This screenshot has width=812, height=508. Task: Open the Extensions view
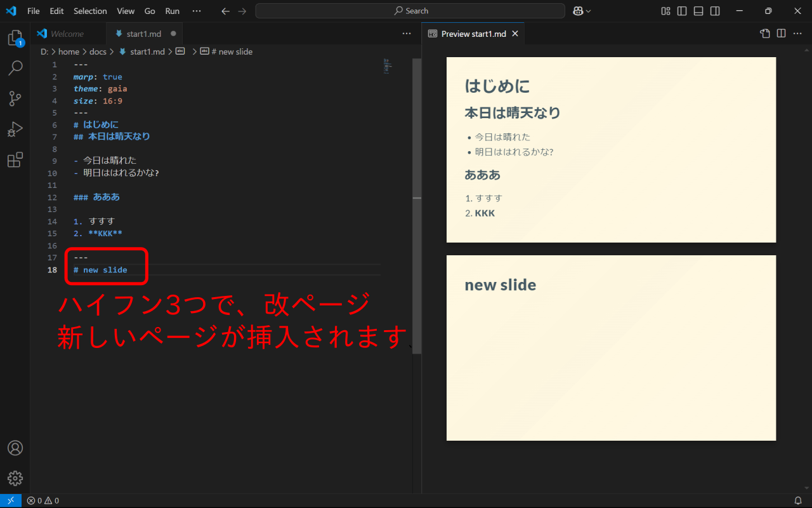tap(15, 160)
